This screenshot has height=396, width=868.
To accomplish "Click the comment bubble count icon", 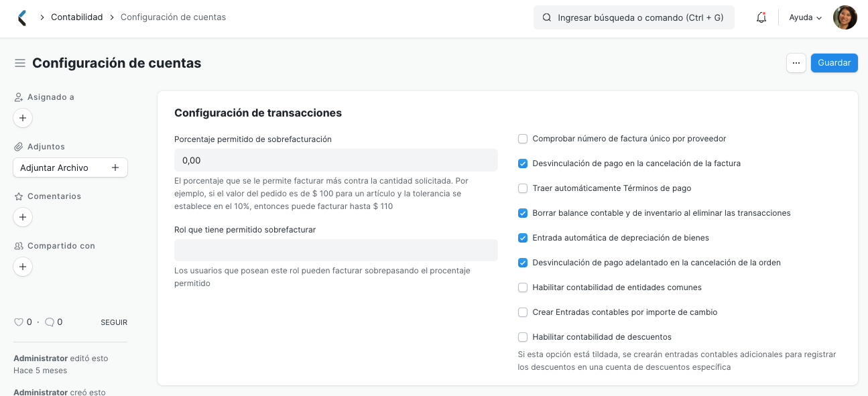I will click(x=49, y=322).
